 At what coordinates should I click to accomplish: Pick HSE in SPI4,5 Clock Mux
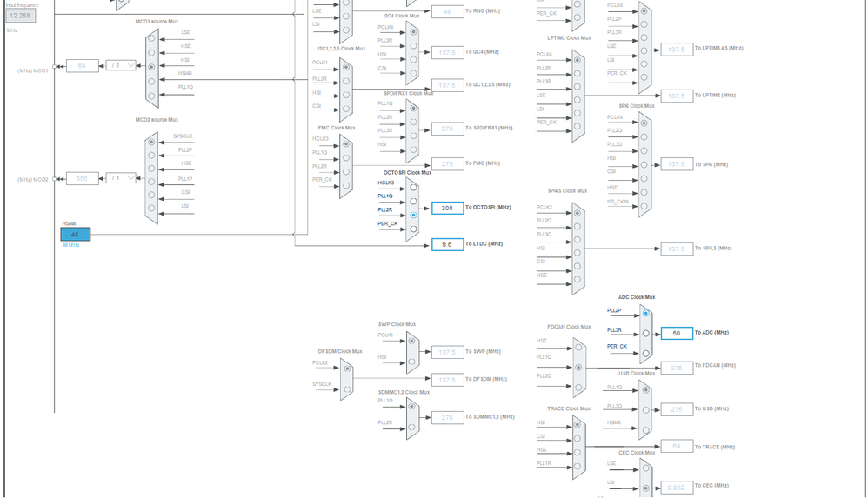coord(578,280)
